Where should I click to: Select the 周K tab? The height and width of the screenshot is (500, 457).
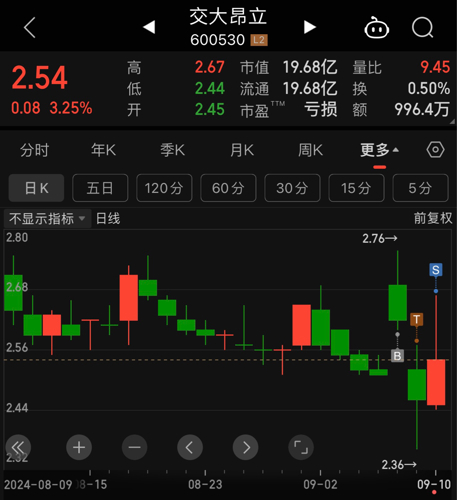click(x=311, y=150)
